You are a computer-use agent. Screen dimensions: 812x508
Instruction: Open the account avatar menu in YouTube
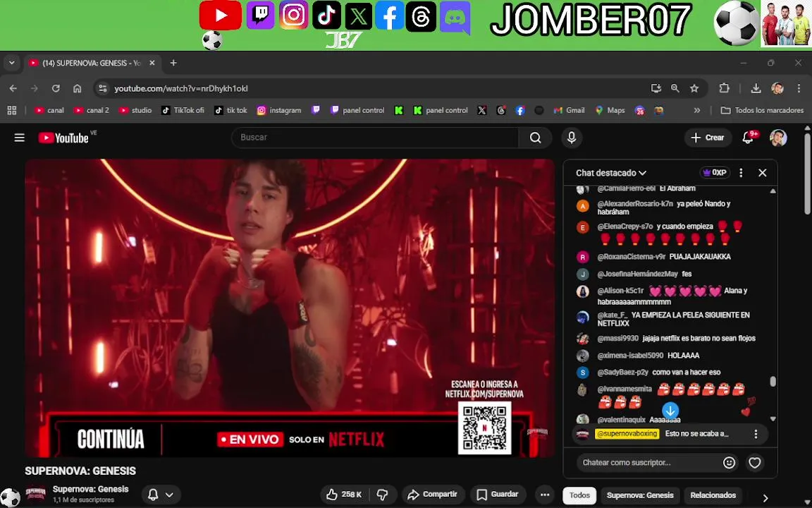pos(778,138)
